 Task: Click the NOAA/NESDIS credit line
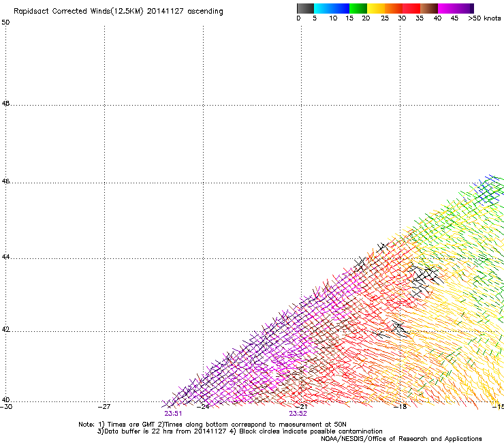(401, 439)
